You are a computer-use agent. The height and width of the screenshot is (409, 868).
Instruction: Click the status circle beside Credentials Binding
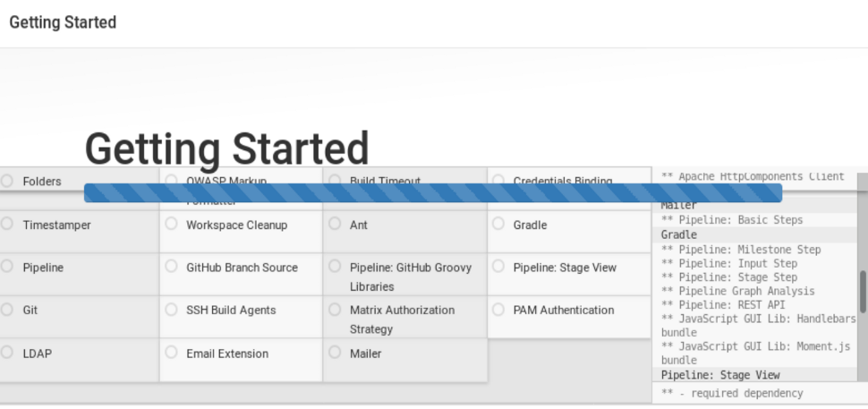[x=498, y=181]
